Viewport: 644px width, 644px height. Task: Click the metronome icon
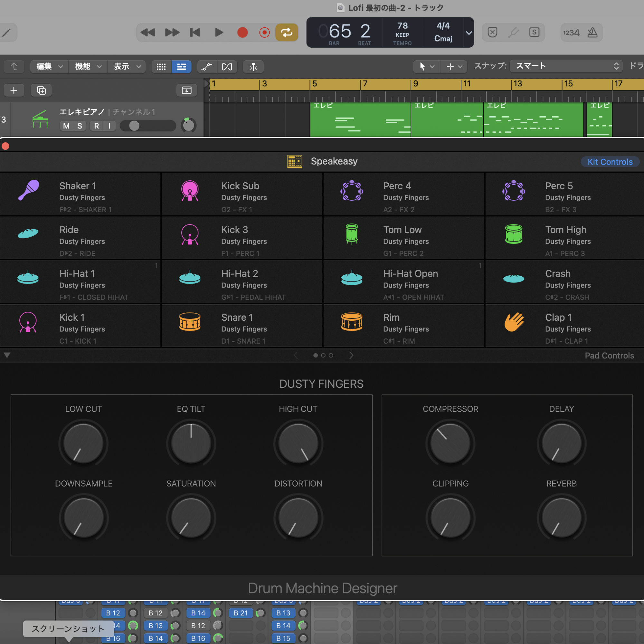click(592, 32)
